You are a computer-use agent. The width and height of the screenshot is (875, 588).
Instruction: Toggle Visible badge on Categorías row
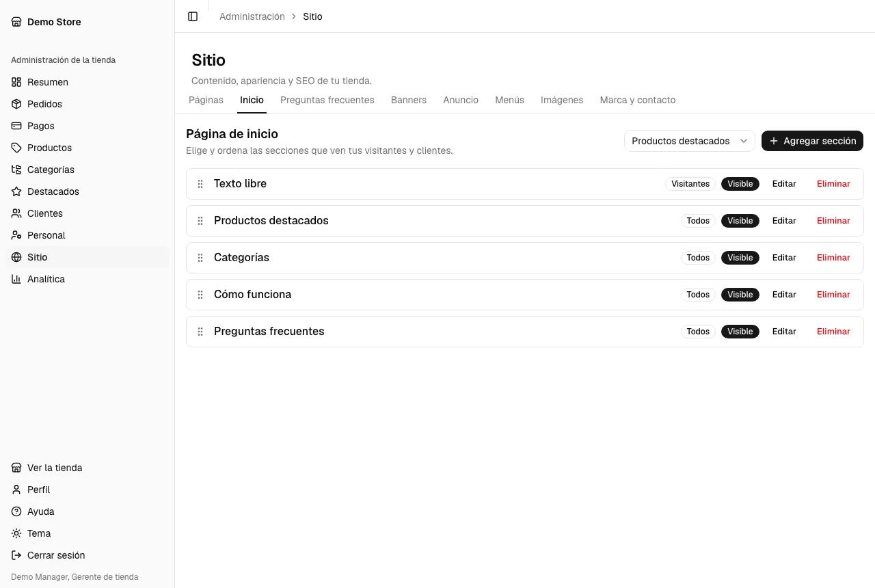740,258
